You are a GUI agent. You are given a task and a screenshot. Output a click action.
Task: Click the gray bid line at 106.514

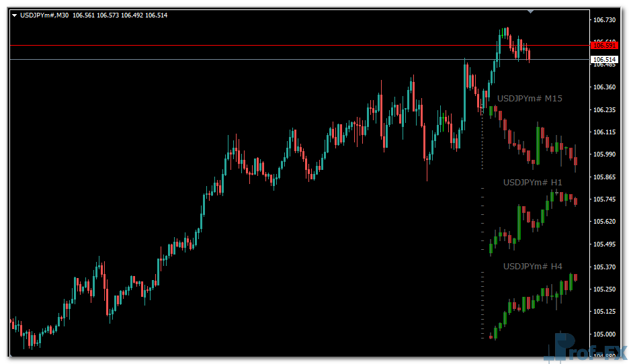pyautogui.click(x=269, y=60)
